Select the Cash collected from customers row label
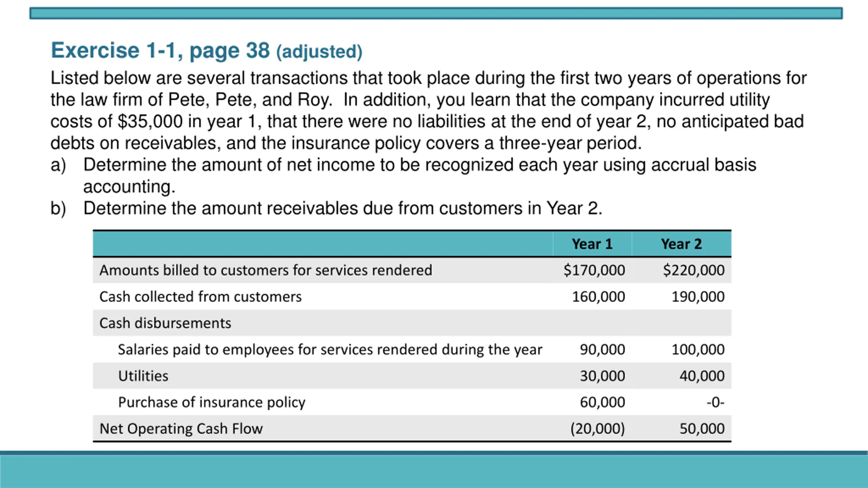 point(200,297)
